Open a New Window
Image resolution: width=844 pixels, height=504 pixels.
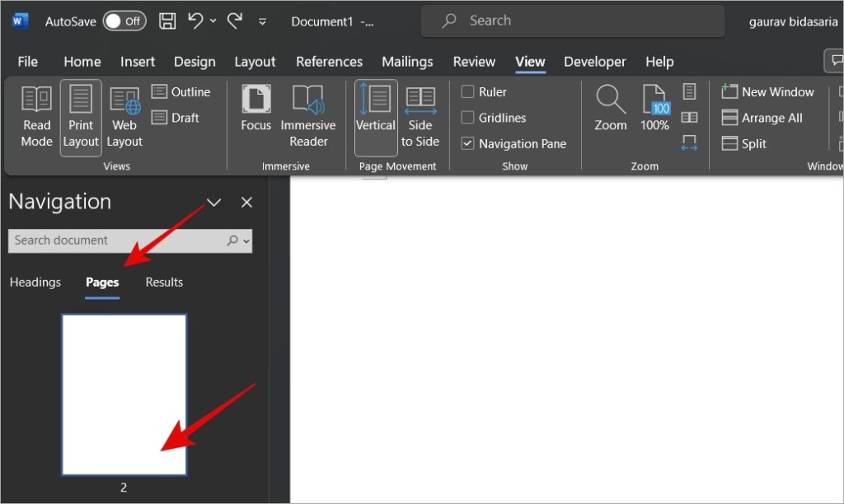pyautogui.click(x=767, y=92)
